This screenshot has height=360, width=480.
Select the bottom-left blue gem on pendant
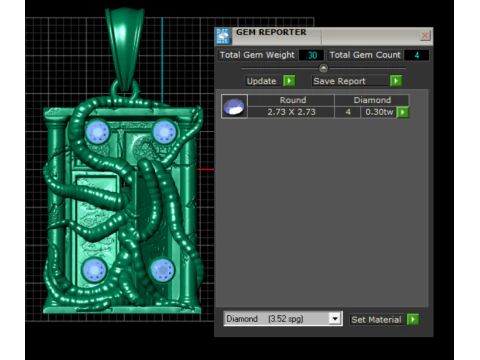[x=94, y=270]
